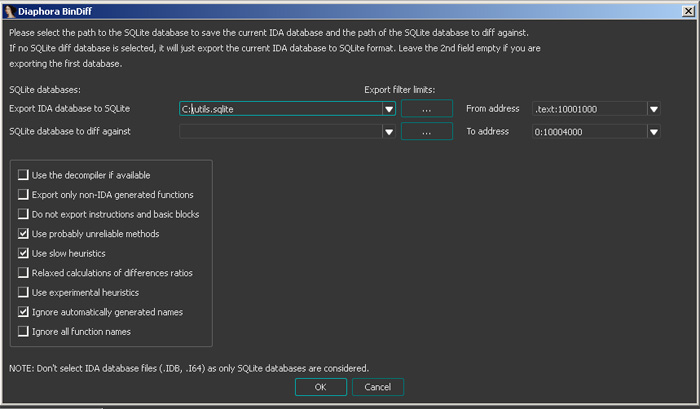This screenshot has height=409, width=700.
Task: Open dropdown of SQLite database to diff against
Action: point(389,132)
